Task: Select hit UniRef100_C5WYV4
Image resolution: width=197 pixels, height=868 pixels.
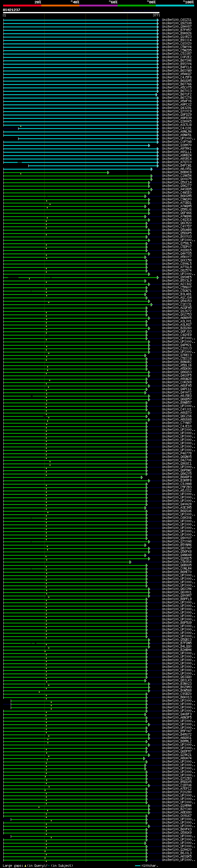Action: click(176, 47)
